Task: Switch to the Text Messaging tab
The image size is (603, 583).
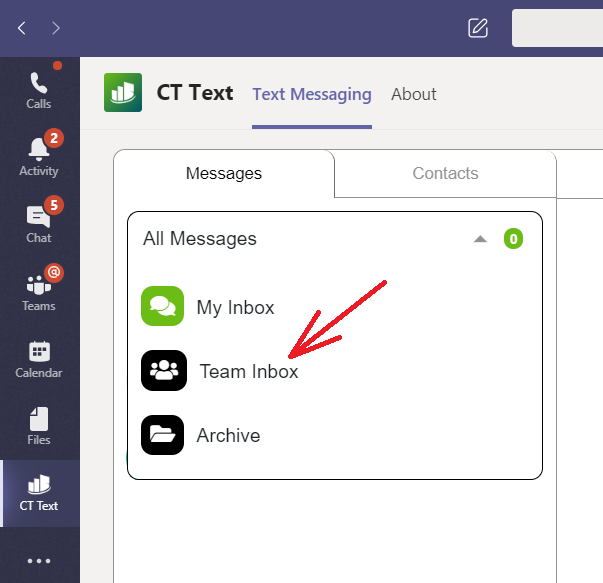Action: 312,95
